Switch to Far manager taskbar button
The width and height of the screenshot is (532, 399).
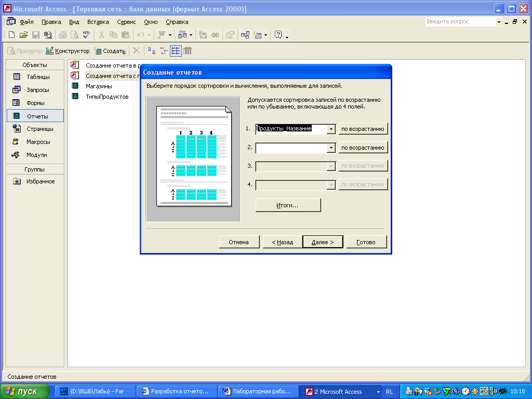[95, 392]
